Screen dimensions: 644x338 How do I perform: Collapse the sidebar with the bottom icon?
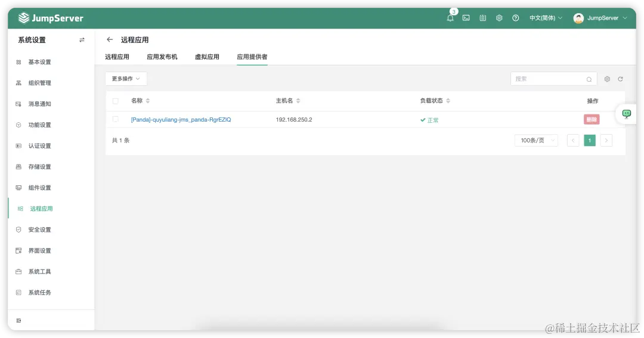[x=18, y=320]
